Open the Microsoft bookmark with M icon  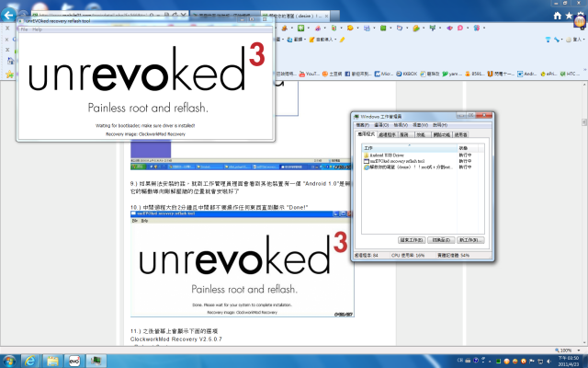coord(384,74)
